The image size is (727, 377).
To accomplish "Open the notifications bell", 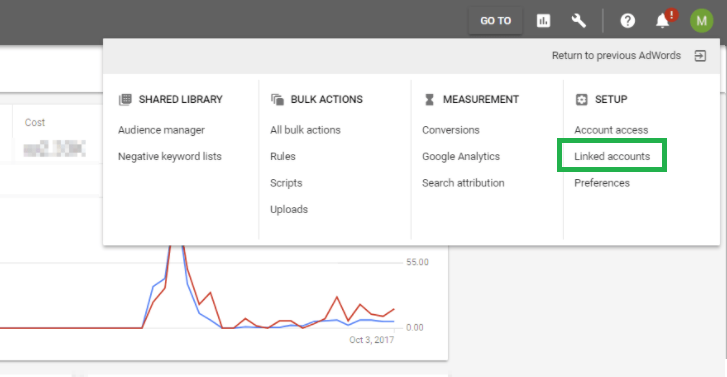I will coord(663,21).
